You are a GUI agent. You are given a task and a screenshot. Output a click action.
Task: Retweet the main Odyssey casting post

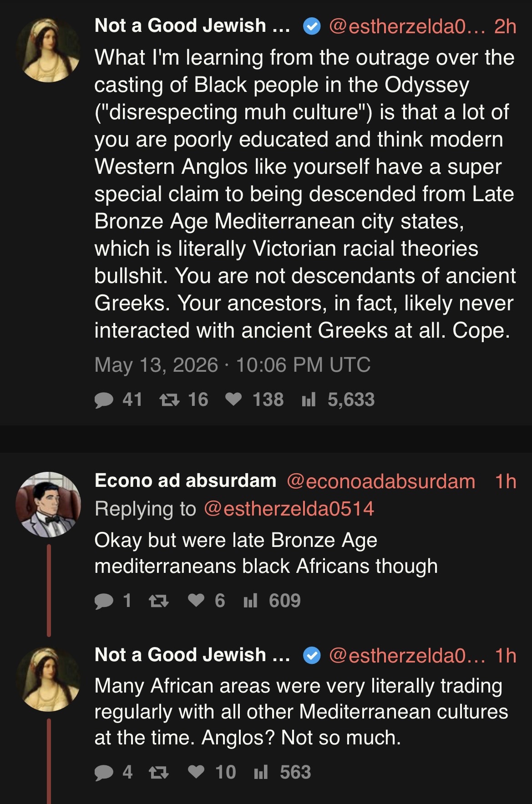[x=183, y=399]
